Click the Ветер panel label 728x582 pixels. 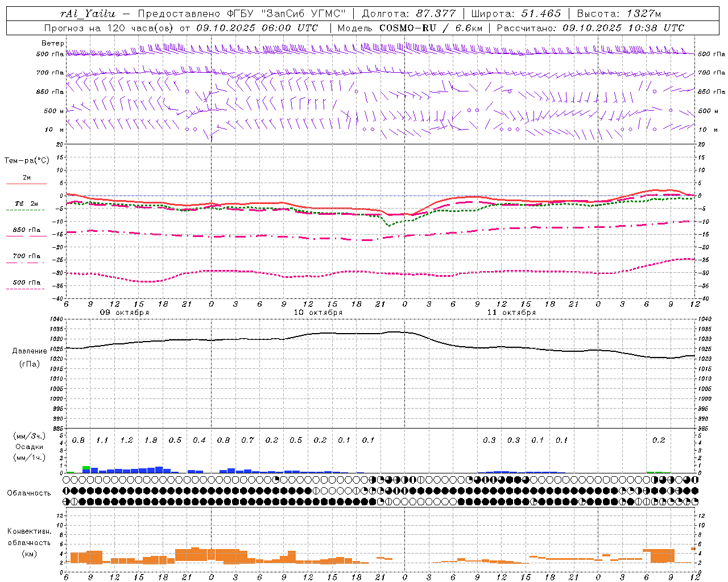click(53, 43)
